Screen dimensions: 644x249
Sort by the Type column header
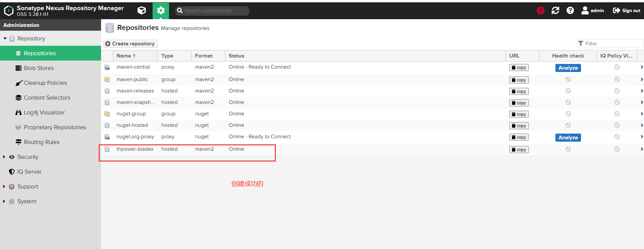174,56
